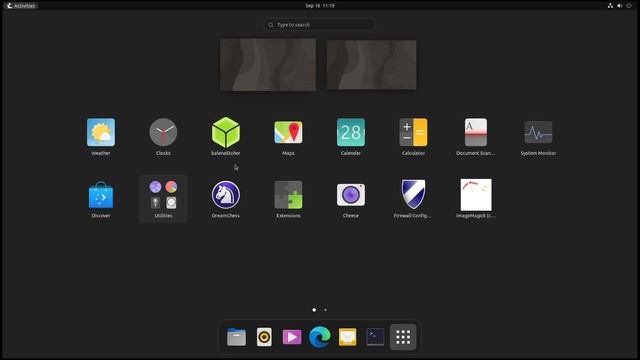This screenshot has height=360, width=640.
Task: Open the date and time menu
Action: pyautogui.click(x=320, y=6)
